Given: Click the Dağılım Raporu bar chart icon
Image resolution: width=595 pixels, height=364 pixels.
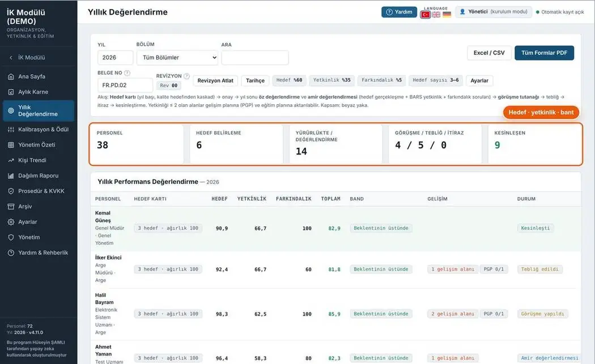Looking at the screenshot, I should point(11,176).
